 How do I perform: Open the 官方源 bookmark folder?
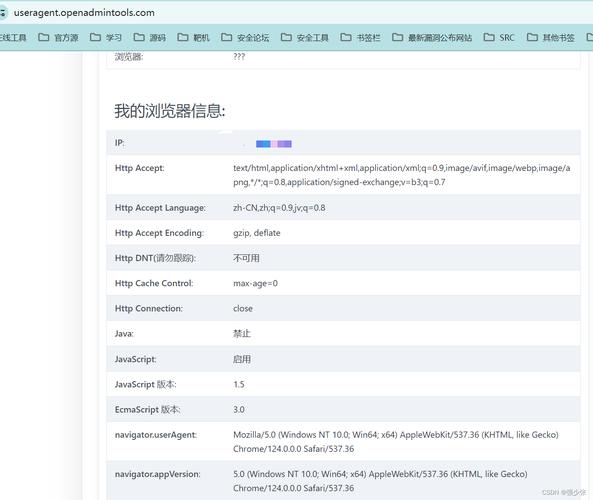click(58, 37)
